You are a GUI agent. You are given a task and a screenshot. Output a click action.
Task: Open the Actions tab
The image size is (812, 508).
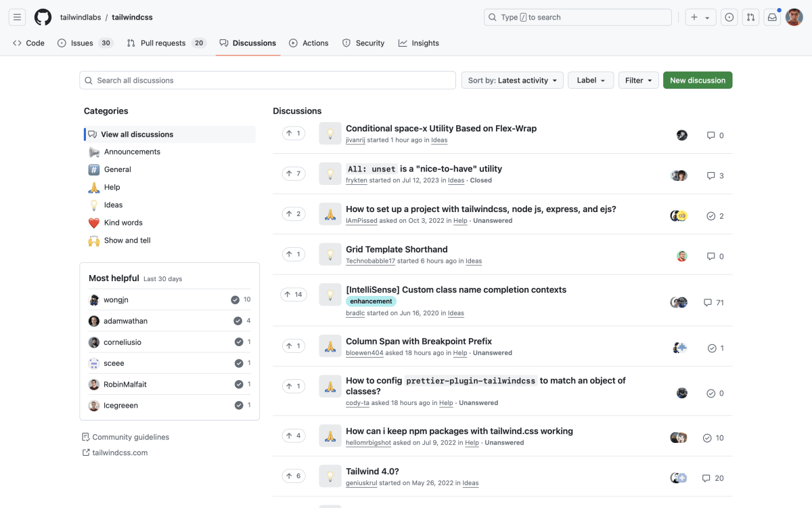point(309,43)
